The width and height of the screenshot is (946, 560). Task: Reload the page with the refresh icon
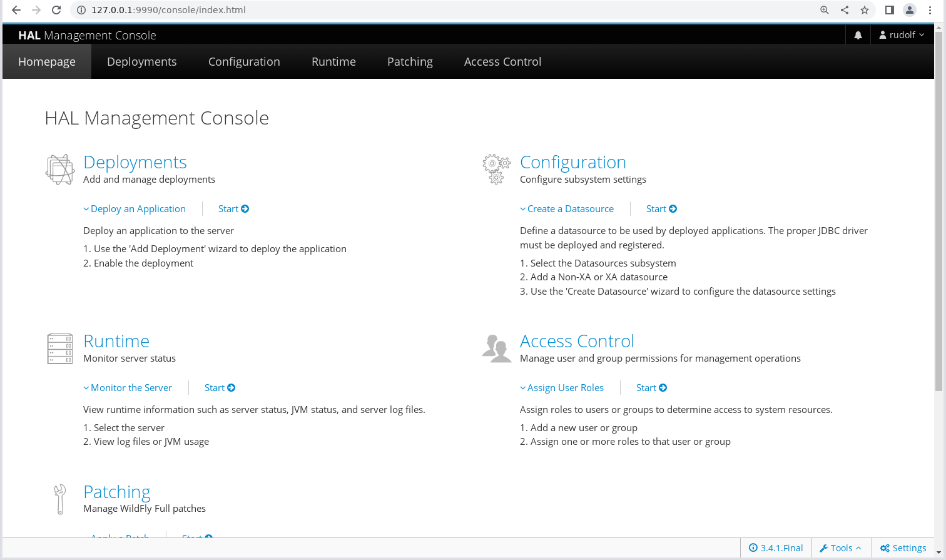(x=56, y=10)
